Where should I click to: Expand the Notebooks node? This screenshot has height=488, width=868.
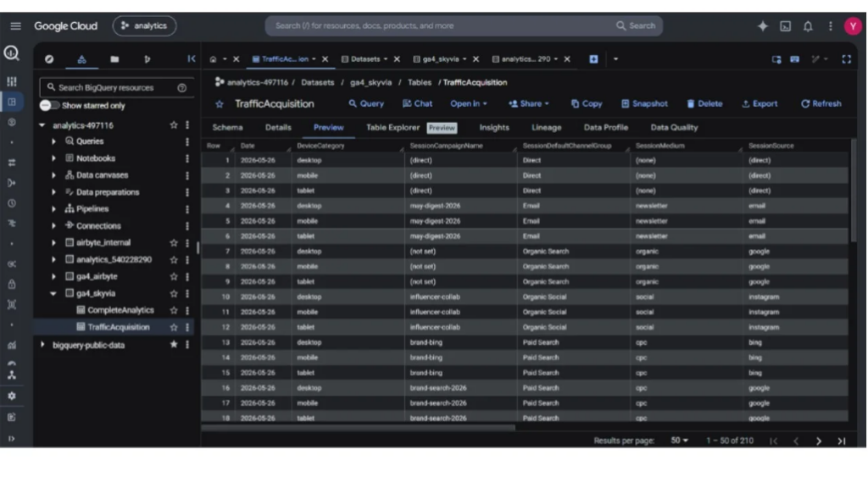pos(53,158)
